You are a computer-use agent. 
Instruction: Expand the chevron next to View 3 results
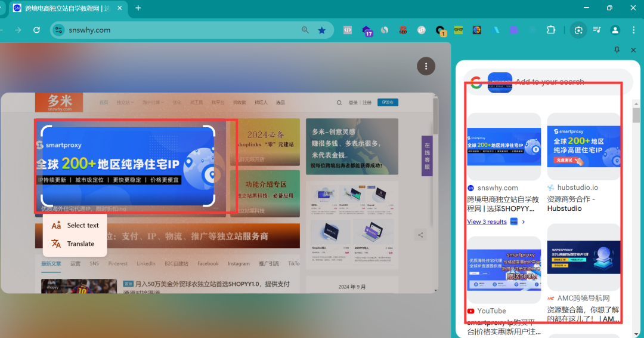[x=524, y=222]
